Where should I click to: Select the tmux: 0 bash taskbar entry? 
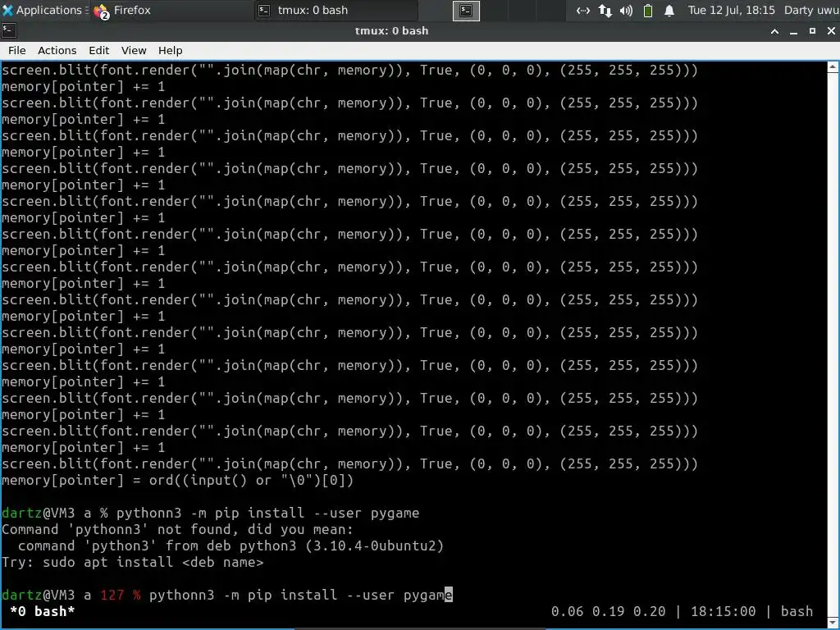[x=336, y=10]
